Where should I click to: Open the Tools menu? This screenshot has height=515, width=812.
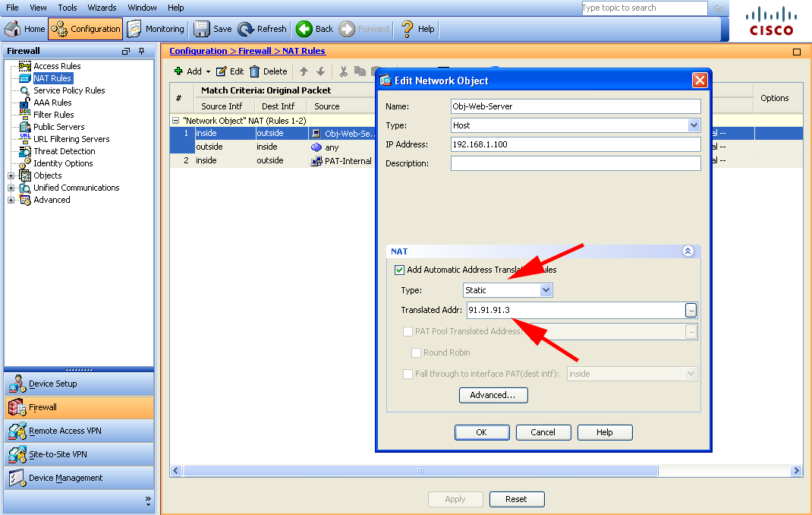point(68,8)
